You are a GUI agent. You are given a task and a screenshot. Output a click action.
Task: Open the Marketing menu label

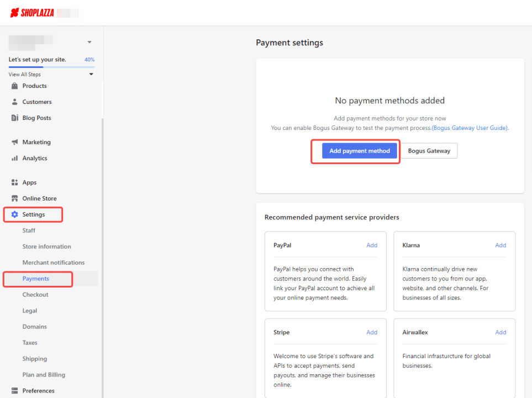point(36,142)
